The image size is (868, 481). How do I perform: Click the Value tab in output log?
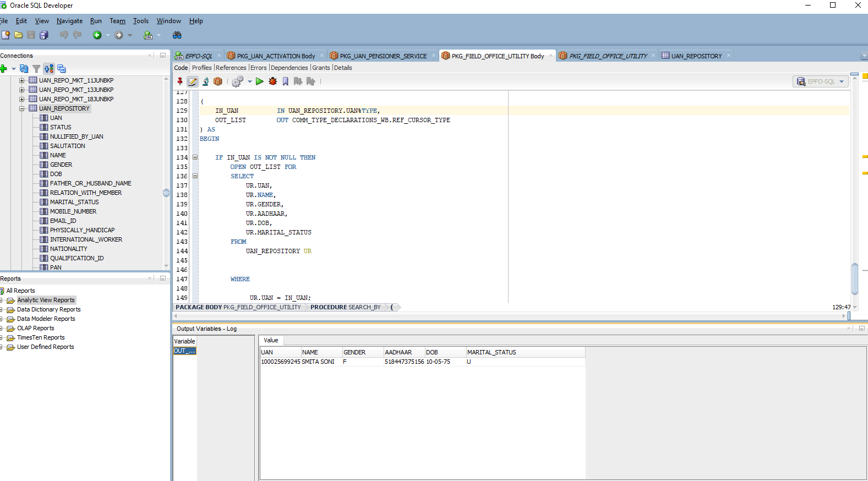tap(271, 340)
